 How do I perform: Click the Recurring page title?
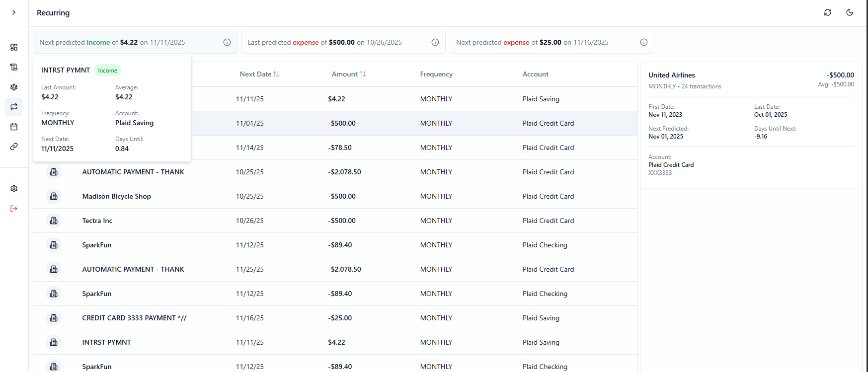click(x=53, y=12)
